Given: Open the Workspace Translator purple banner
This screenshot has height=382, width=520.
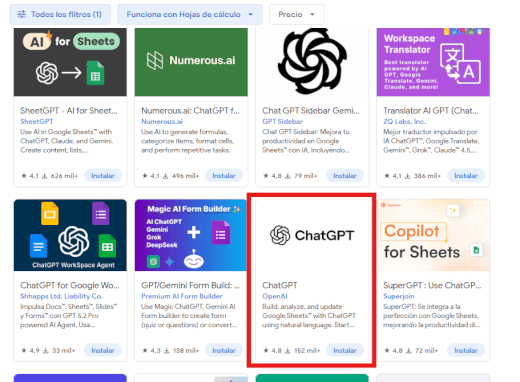Looking at the screenshot, I should [x=433, y=62].
